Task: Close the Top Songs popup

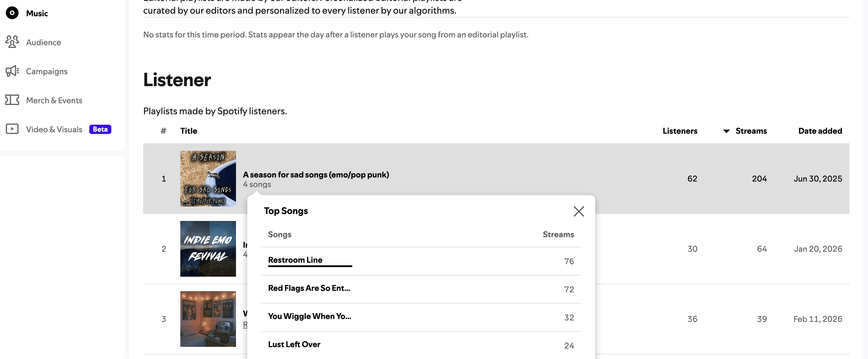Action: coord(579,211)
